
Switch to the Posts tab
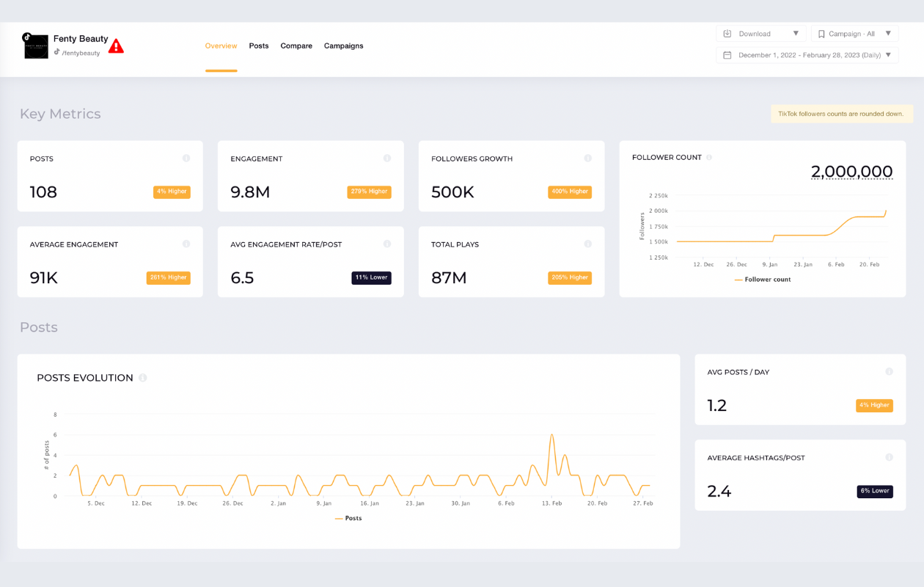pos(259,45)
